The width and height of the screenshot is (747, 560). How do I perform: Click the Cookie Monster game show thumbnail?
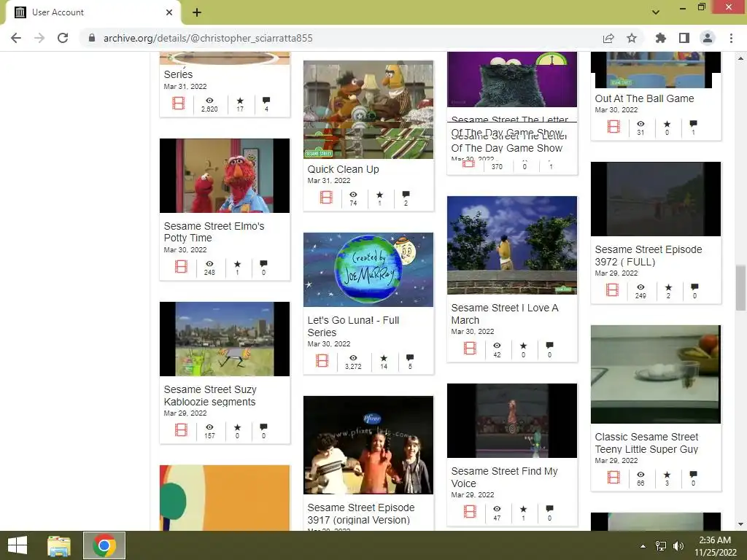pyautogui.click(x=511, y=79)
